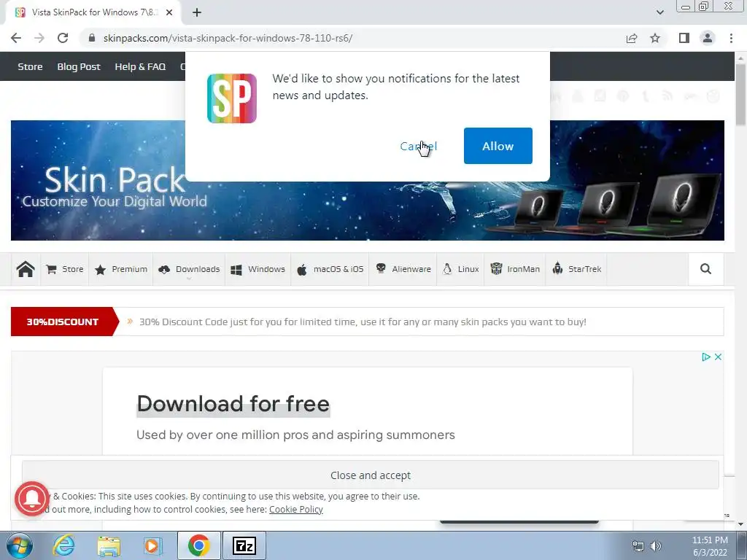This screenshot has width=747, height=560.
Task: Click the home icon in navigation bar
Action: coord(26,269)
